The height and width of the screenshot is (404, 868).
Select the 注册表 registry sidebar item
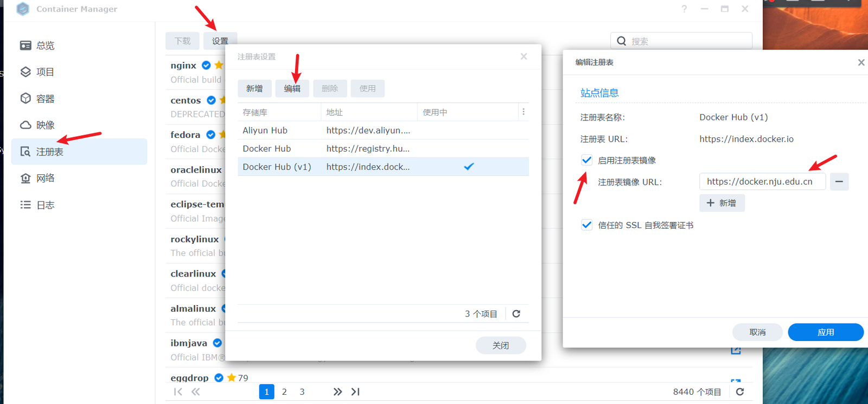click(79, 151)
